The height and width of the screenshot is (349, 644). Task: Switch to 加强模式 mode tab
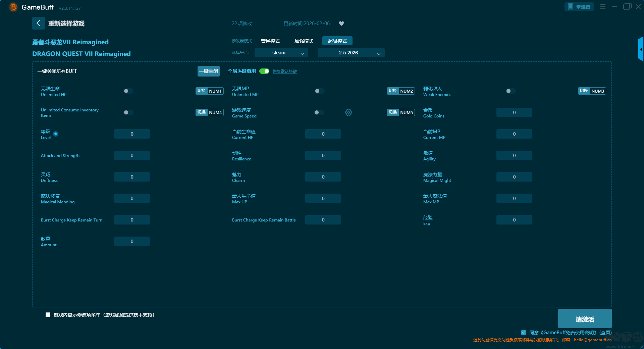pyautogui.click(x=304, y=41)
